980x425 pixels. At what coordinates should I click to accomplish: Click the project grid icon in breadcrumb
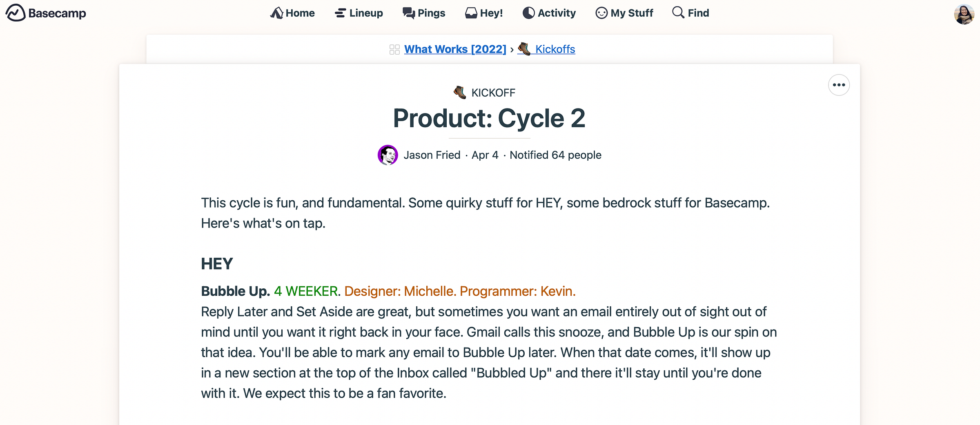point(394,49)
